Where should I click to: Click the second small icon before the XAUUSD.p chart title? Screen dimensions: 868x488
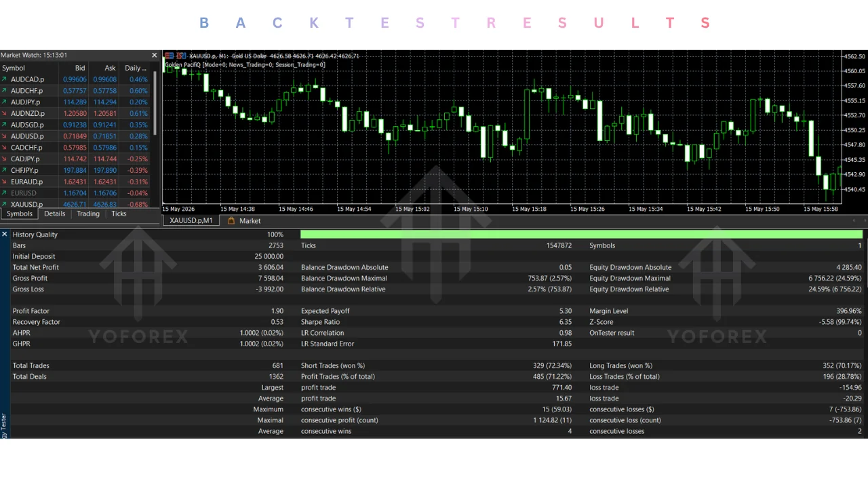181,56
